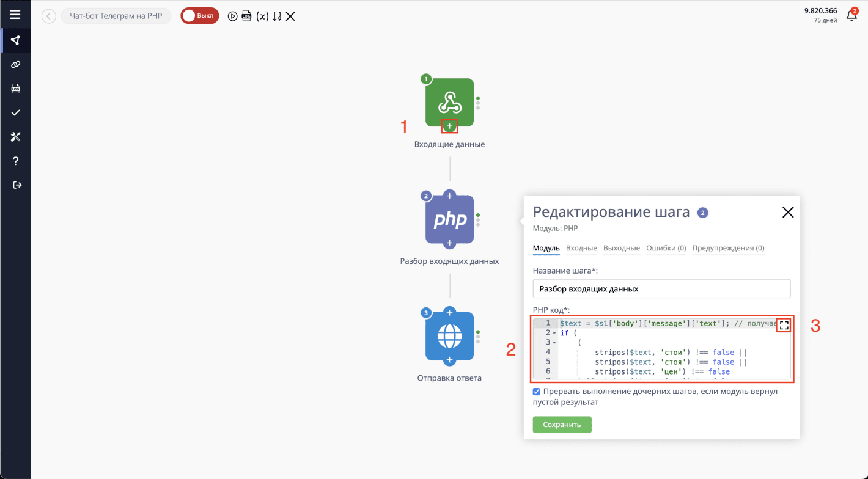Open the Ошибки (0) tab
The image size is (868, 479).
point(666,248)
